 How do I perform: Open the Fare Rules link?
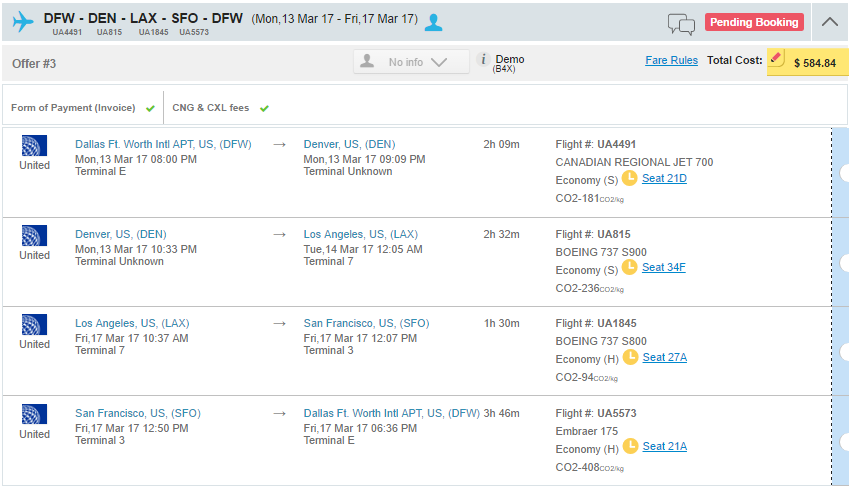coord(671,60)
